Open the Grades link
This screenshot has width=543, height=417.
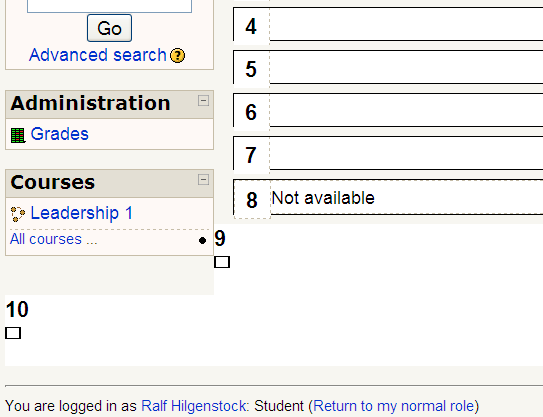point(60,134)
